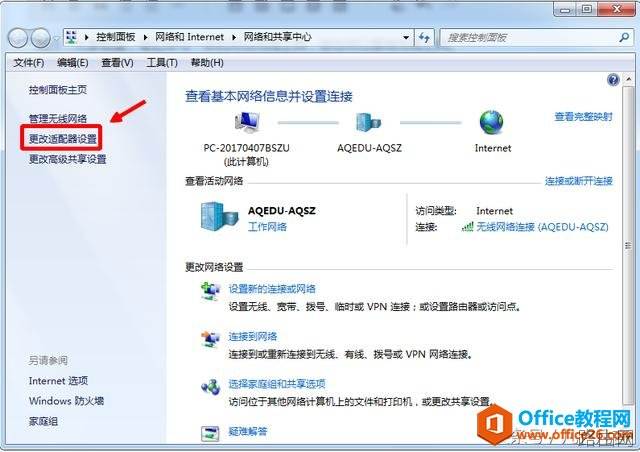The height and width of the screenshot is (452, 640).
Task: Click the Back navigation arrow button
Action: tap(18, 38)
